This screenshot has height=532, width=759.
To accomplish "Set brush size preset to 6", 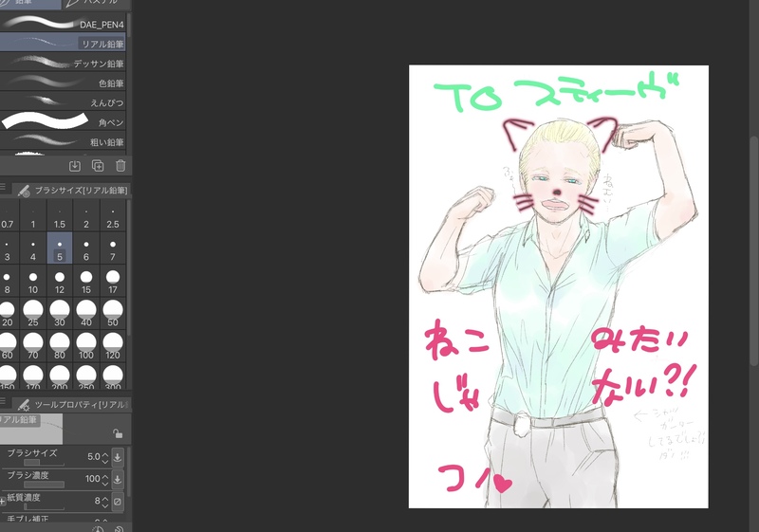I will click(86, 248).
